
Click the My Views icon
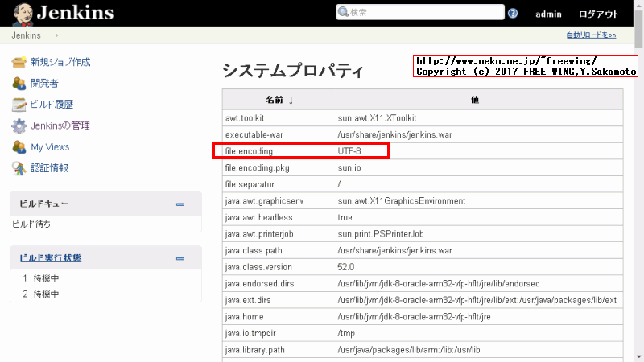[19, 147]
